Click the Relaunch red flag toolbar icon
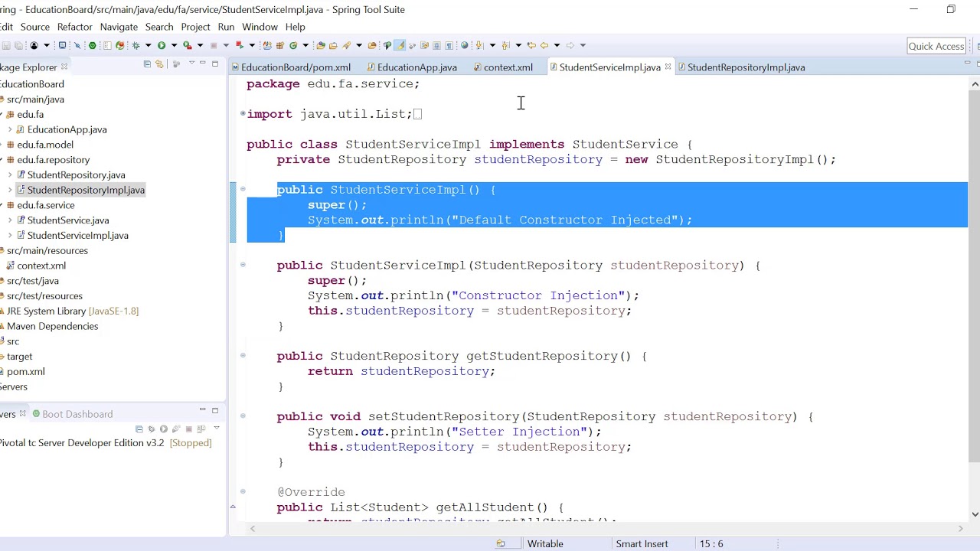Image resolution: width=980 pixels, height=551 pixels. [239, 45]
